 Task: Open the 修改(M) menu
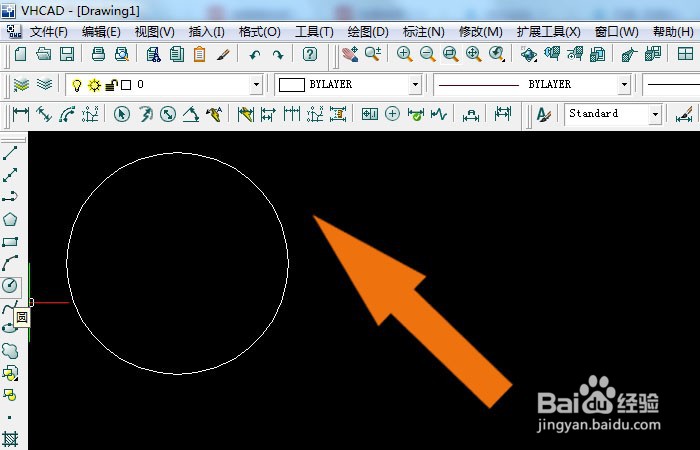(481, 32)
